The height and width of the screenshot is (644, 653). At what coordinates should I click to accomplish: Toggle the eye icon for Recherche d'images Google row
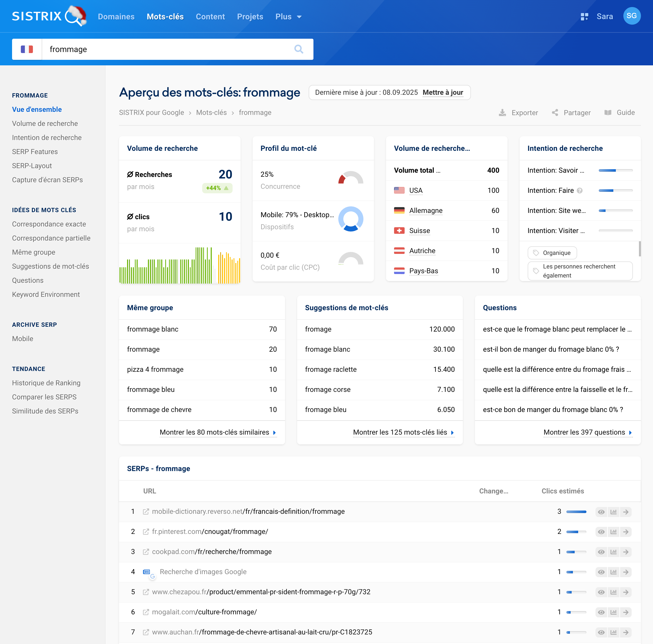[x=601, y=572]
